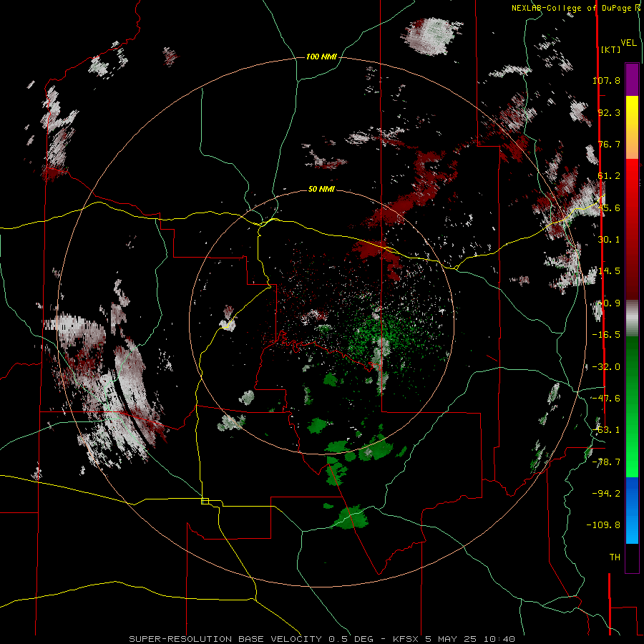Click the "VEL" legend title
The image size is (644, 644).
pyautogui.click(x=628, y=43)
